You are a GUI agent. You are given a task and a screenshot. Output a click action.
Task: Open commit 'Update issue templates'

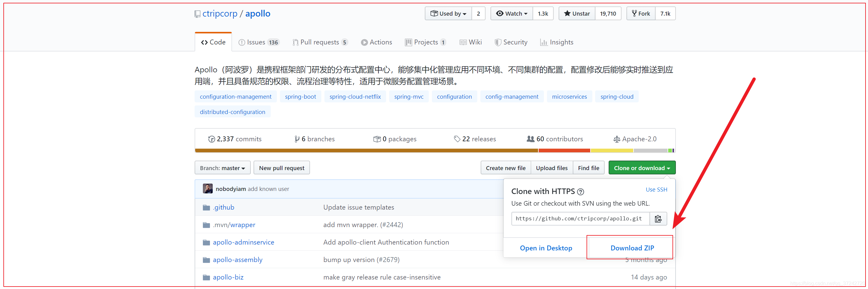pyautogui.click(x=358, y=207)
